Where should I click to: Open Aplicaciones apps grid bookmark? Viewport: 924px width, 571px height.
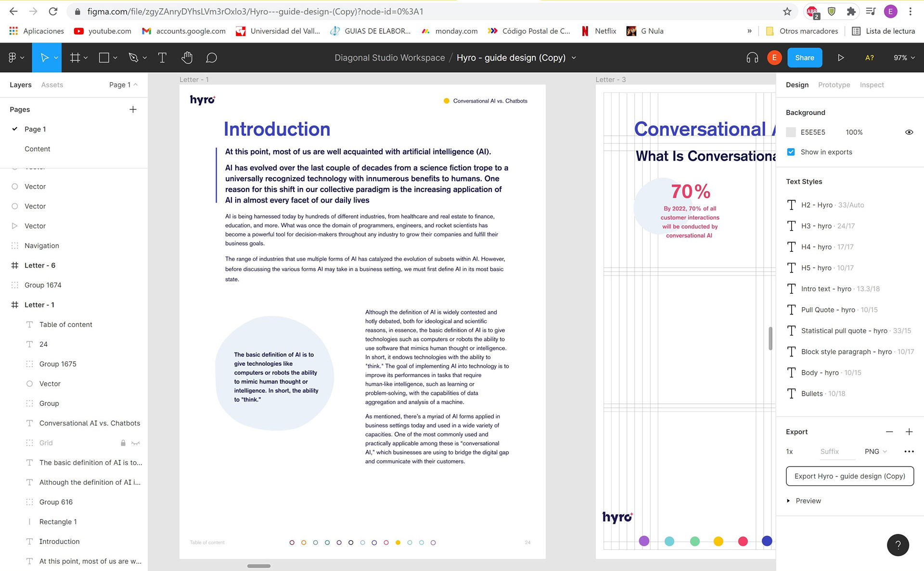[x=37, y=31]
